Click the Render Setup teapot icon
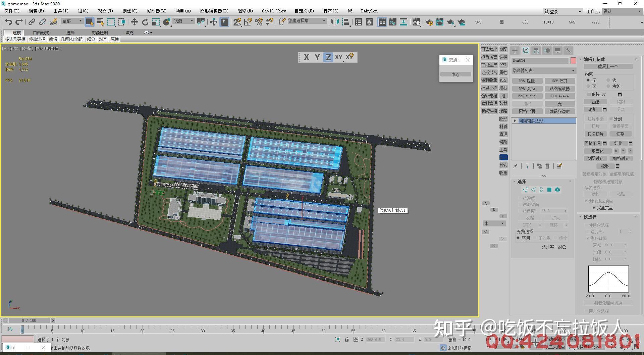Image resolution: width=644 pixels, height=355 pixels. point(429,22)
